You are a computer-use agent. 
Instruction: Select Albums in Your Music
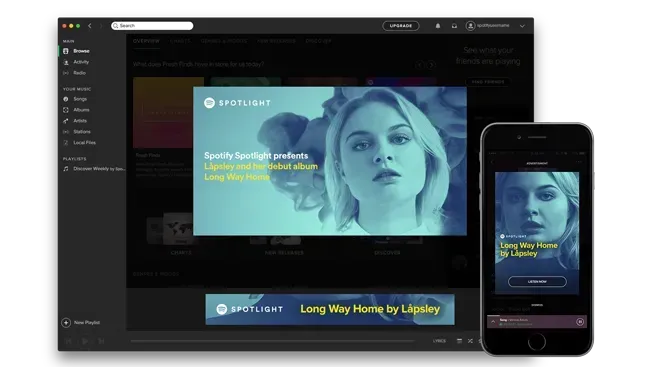tap(81, 110)
